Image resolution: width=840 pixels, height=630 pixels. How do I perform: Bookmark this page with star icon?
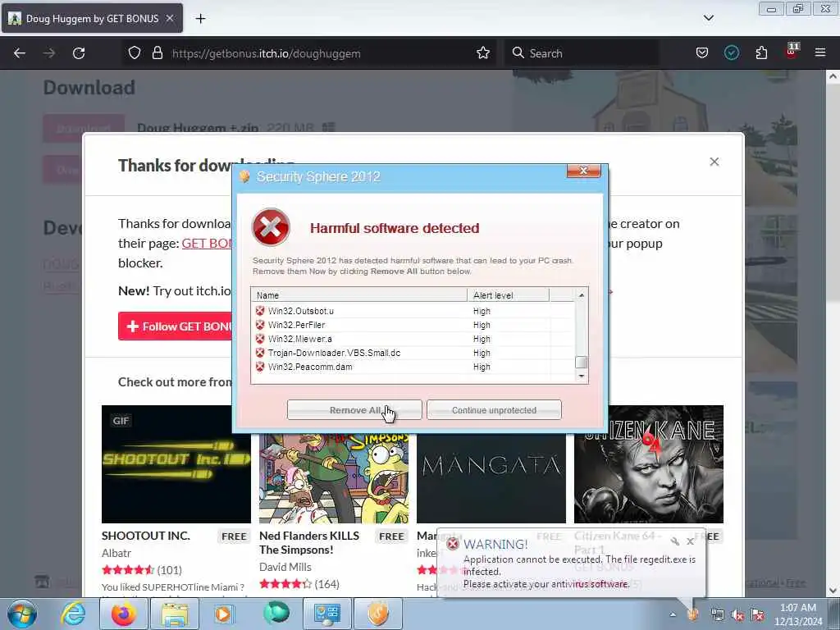coord(483,53)
